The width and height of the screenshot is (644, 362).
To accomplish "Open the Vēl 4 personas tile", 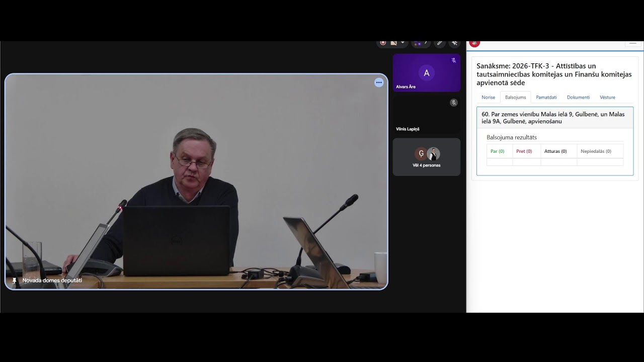I will (427, 157).
